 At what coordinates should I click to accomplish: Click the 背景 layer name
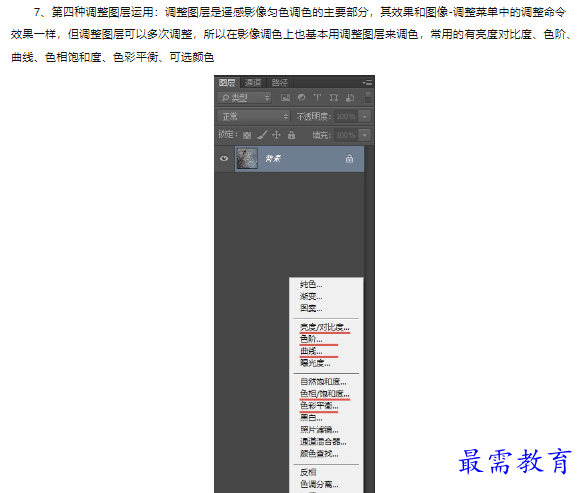(x=273, y=159)
